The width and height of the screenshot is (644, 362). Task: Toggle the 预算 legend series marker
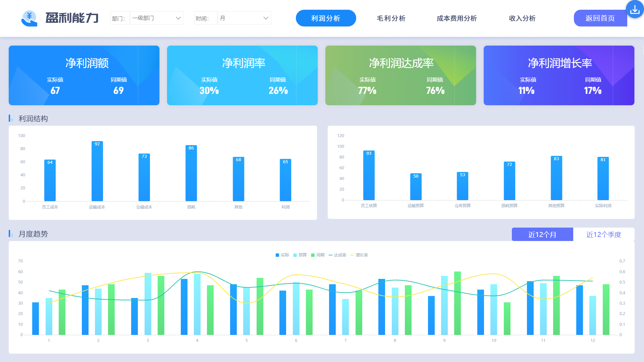tap(295, 255)
